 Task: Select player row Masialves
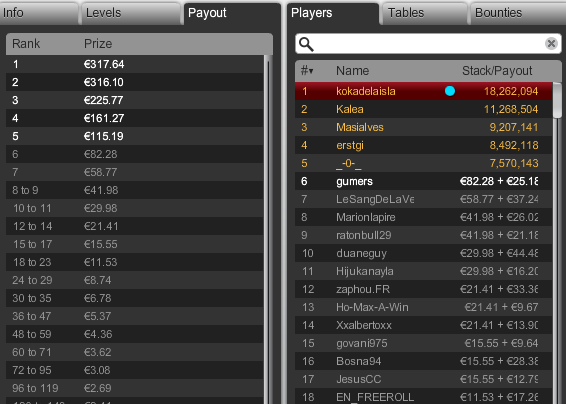(x=423, y=127)
